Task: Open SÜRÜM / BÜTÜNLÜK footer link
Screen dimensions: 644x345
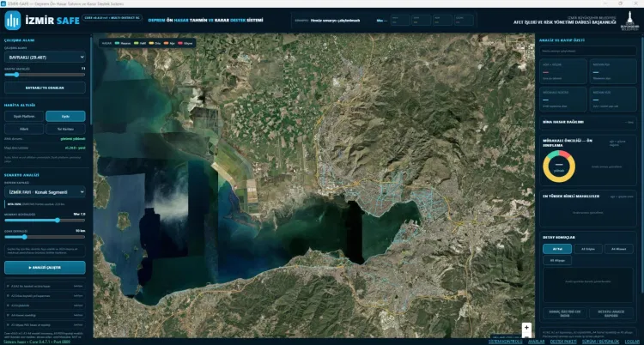Action: [599, 342]
